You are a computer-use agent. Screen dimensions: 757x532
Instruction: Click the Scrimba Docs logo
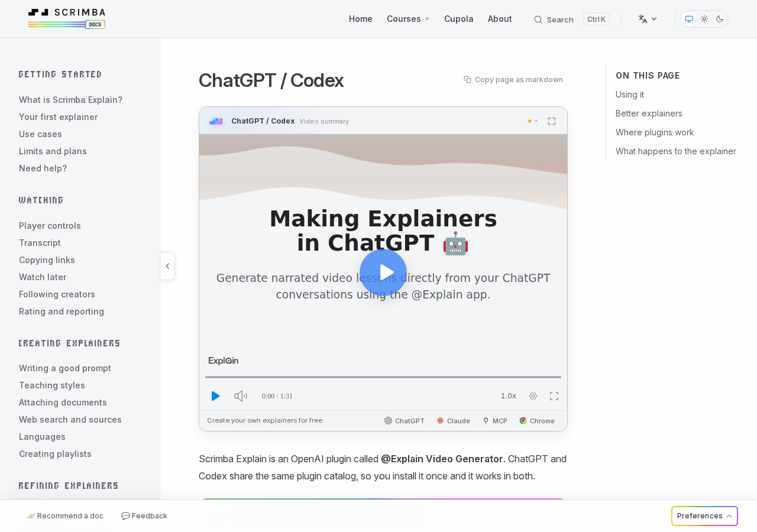pos(67,19)
